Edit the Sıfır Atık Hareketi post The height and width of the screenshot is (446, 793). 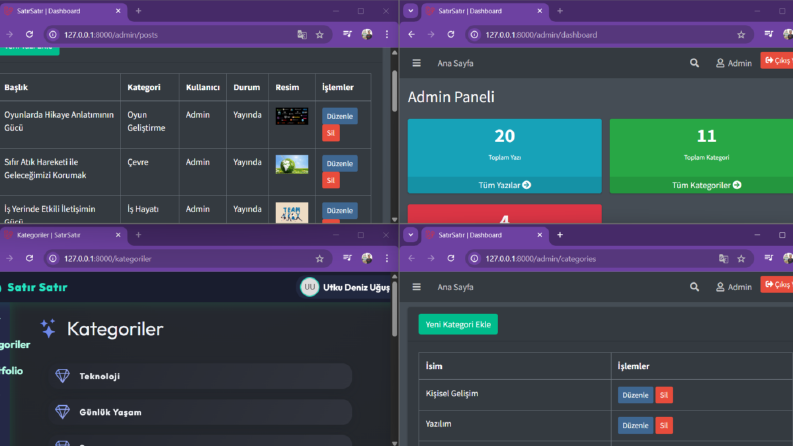[339, 163]
